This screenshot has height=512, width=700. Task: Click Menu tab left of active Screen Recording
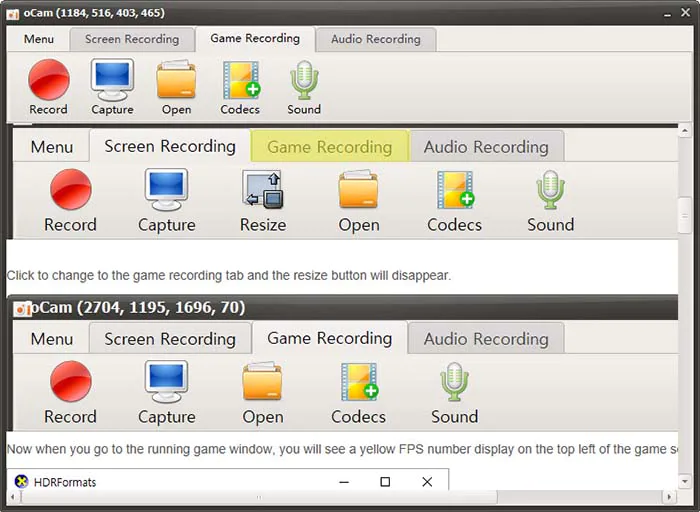click(52, 147)
